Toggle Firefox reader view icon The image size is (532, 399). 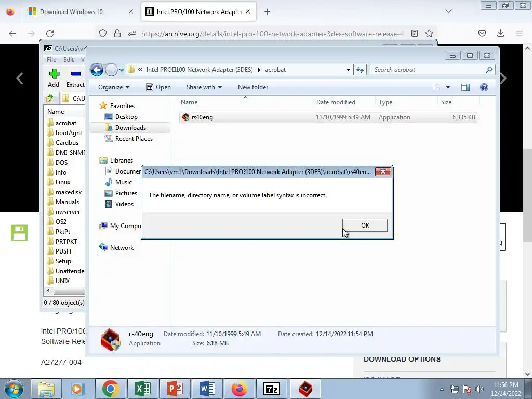tap(414, 33)
